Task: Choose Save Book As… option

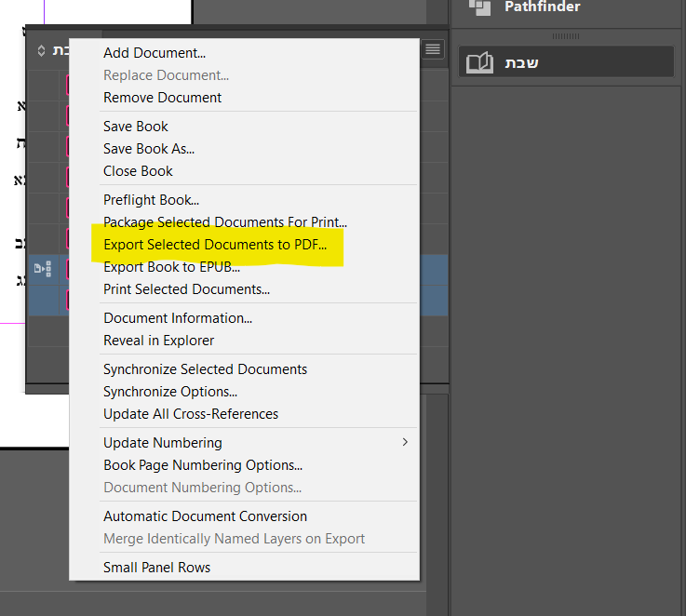Action: pyautogui.click(x=244, y=149)
